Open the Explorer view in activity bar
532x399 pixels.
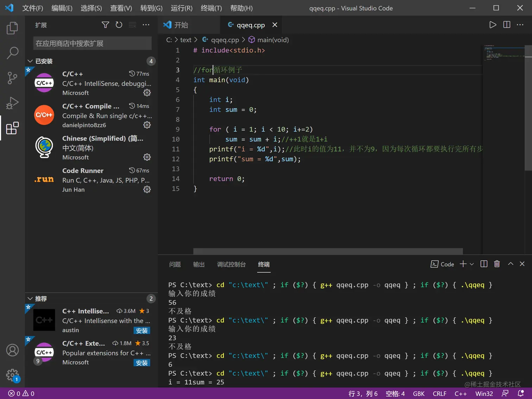12,28
